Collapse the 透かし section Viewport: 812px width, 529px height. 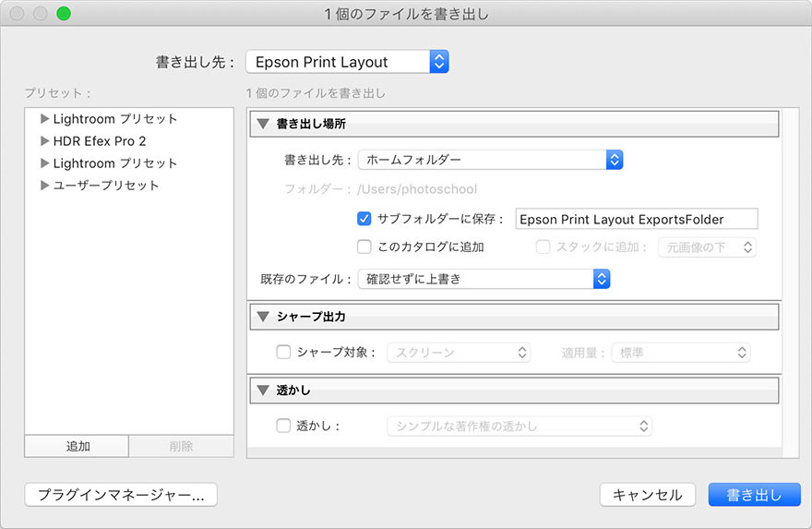coord(263,391)
